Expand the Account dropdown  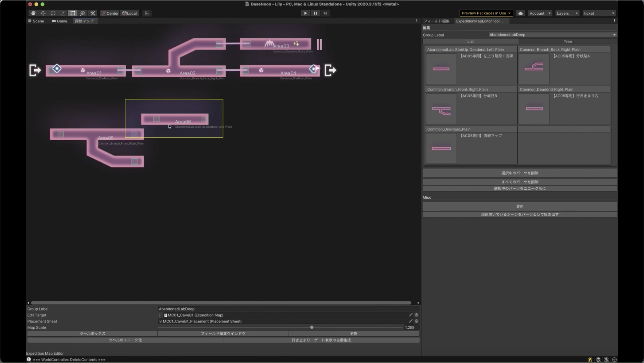pyautogui.click(x=540, y=13)
